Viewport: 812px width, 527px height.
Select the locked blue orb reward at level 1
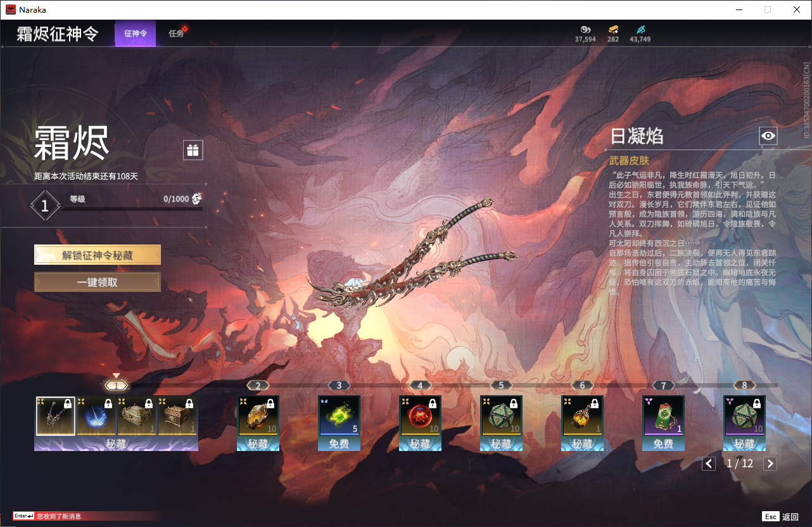[x=96, y=416]
